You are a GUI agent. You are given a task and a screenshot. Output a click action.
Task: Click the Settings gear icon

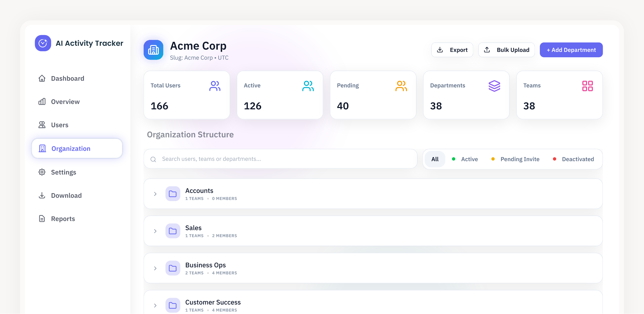[42, 172]
